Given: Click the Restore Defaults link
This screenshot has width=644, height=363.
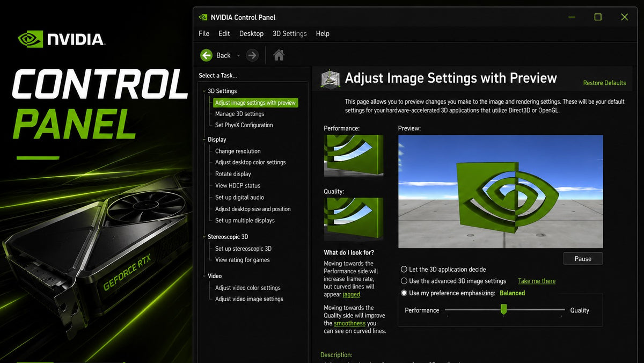Looking at the screenshot, I should [x=604, y=83].
